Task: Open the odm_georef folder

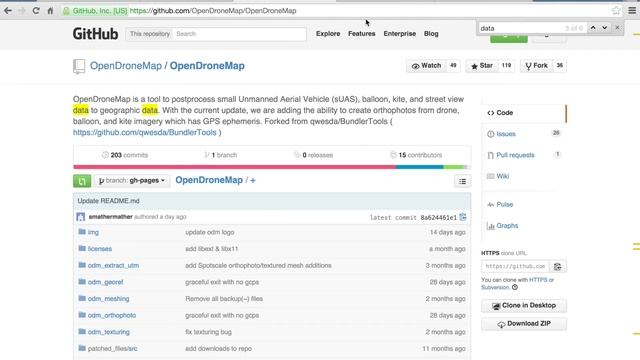Action: (x=105, y=282)
